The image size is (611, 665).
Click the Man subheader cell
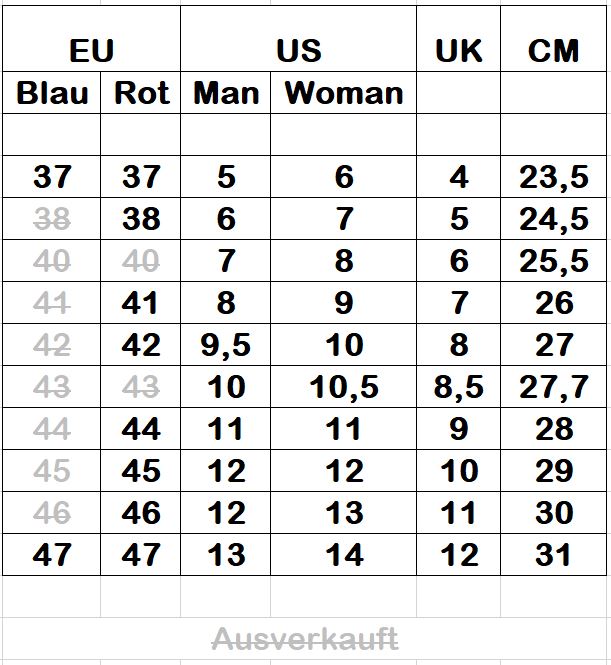point(226,92)
